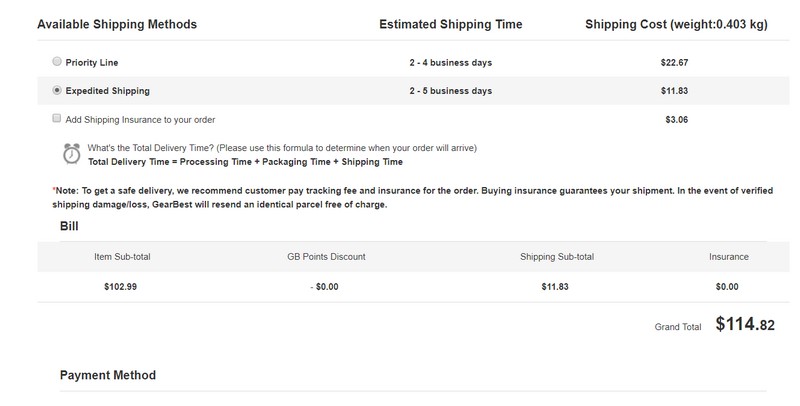Image resolution: width=800 pixels, height=406 pixels.
Task: Enable Add Shipping Insurance checkbox
Action: point(57,118)
